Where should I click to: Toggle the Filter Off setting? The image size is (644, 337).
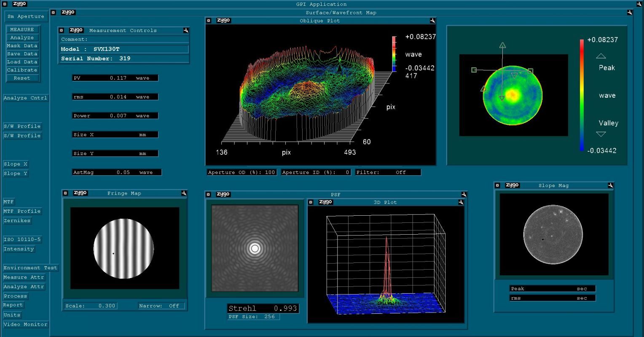pyautogui.click(x=388, y=172)
